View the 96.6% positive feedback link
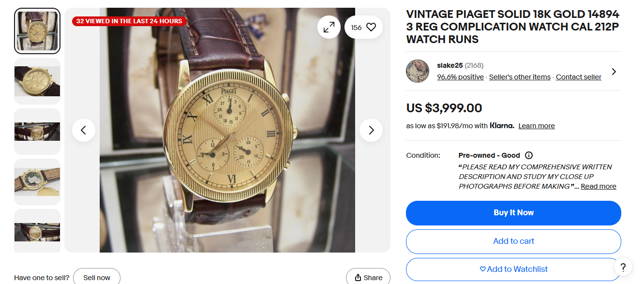Image resolution: width=644 pixels, height=284 pixels. pos(460,77)
